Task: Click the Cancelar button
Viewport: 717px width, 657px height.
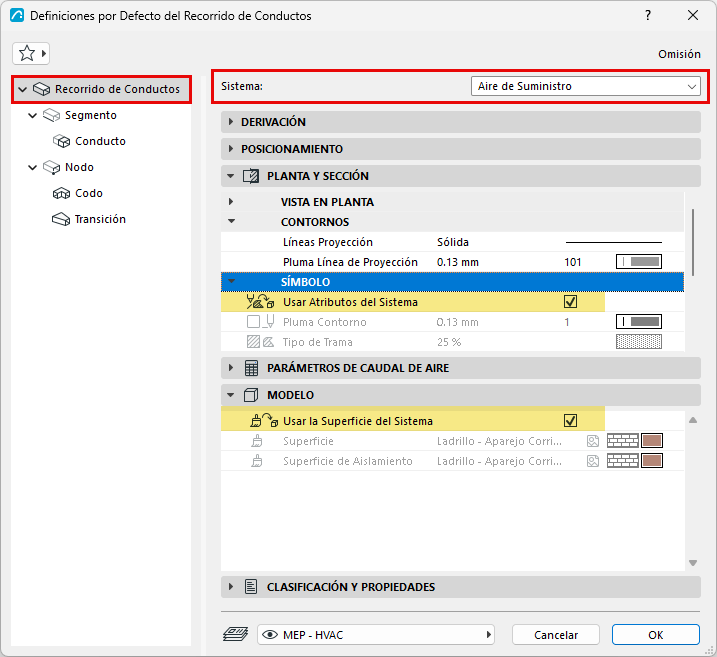Action: click(x=556, y=635)
